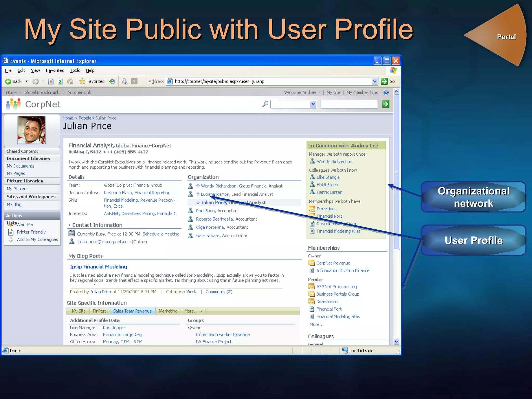Open the History toolbar icon

pos(112,82)
